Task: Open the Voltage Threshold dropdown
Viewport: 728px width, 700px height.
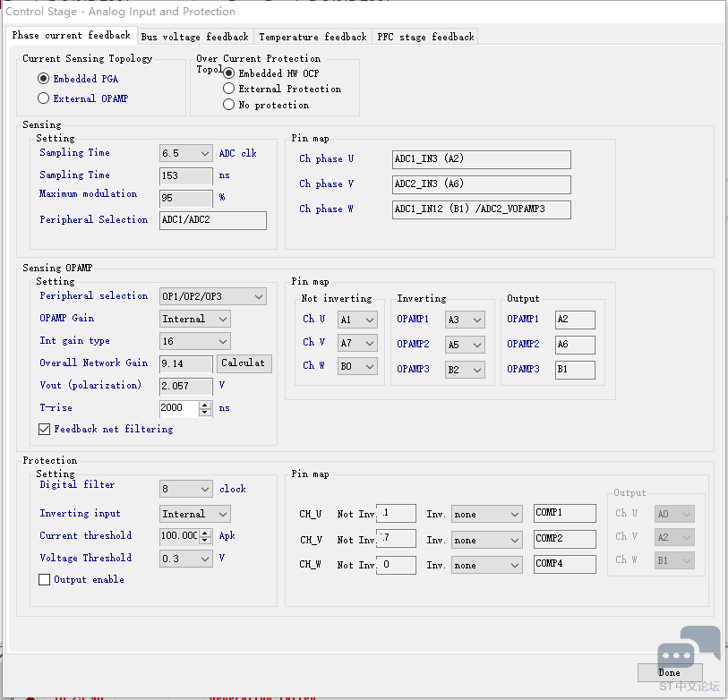Action: pos(203,559)
